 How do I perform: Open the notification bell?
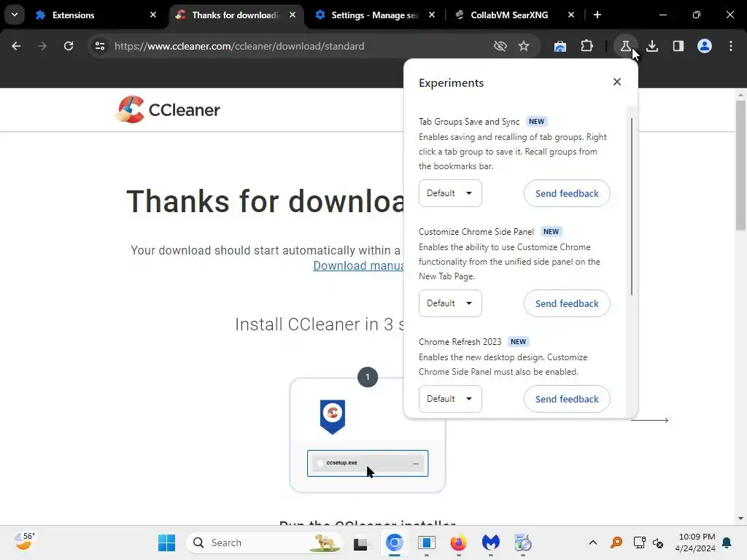tap(727, 542)
